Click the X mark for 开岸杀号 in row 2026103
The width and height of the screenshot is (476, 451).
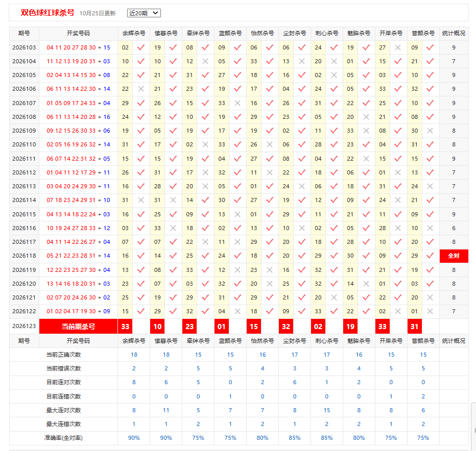pos(398,47)
